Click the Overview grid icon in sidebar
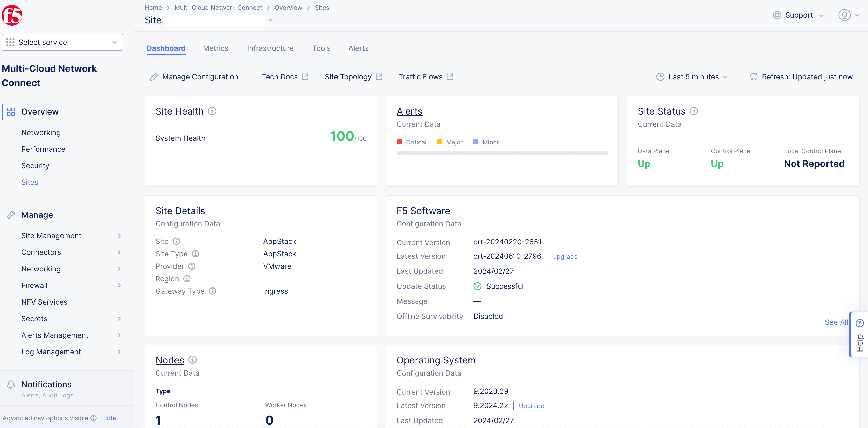 click(x=11, y=111)
